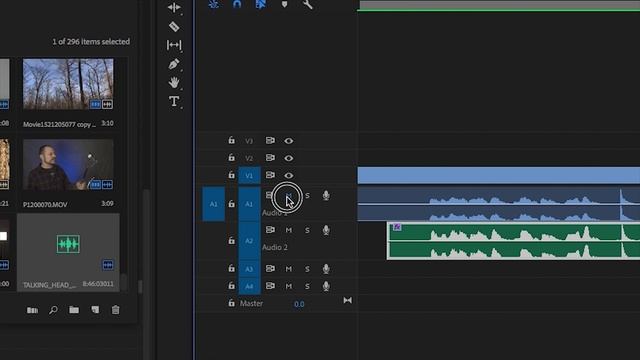The width and height of the screenshot is (640, 360).
Task: Click the fx badge on green clip
Action: (x=397, y=227)
